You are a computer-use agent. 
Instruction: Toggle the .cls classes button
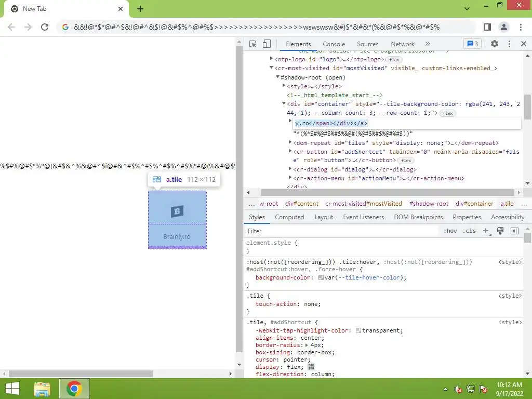pyautogui.click(x=469, y=231)
